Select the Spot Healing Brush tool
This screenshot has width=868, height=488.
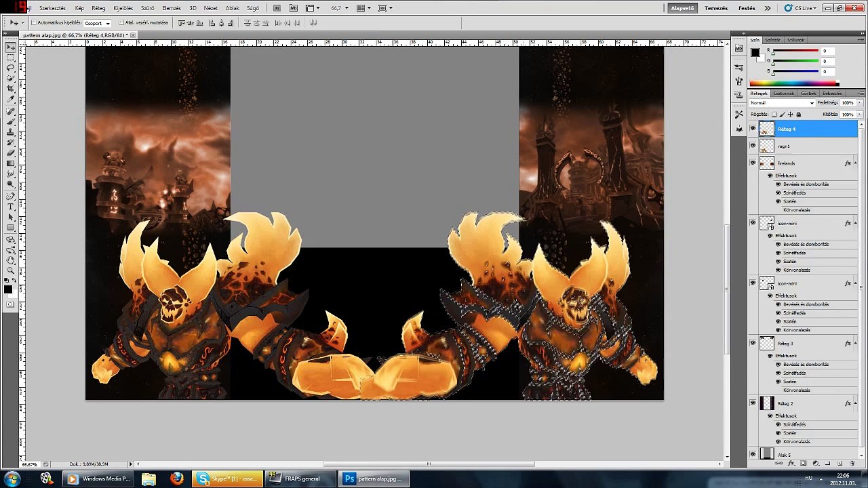(x=11, y=112)
